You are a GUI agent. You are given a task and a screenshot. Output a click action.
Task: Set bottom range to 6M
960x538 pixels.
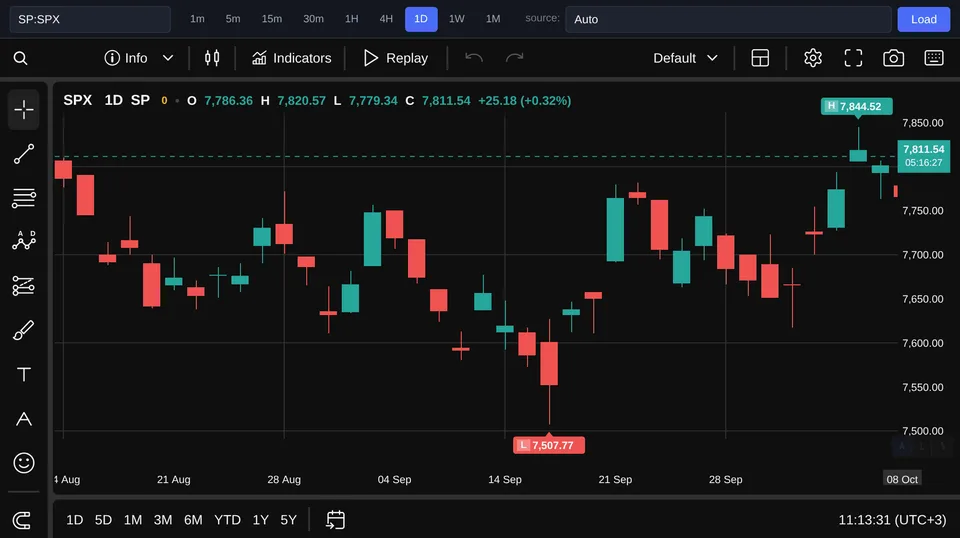[193, 520]
